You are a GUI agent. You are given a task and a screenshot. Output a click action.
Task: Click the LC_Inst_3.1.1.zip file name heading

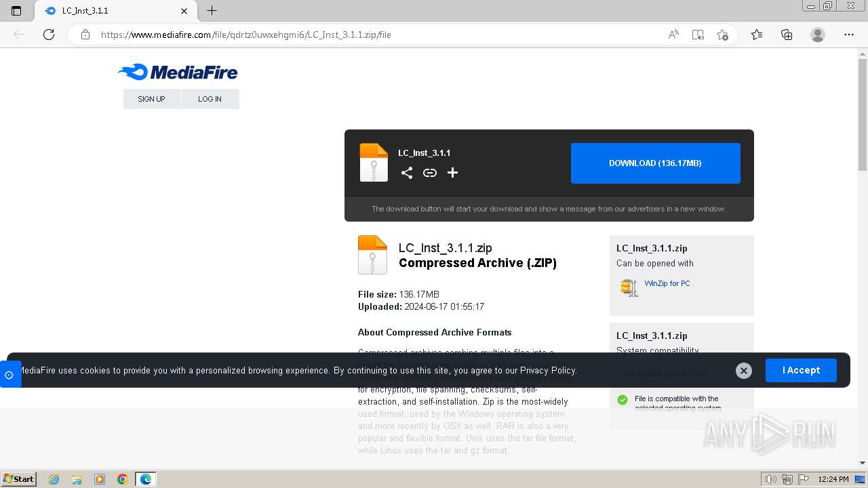click(x=446, y=248)
